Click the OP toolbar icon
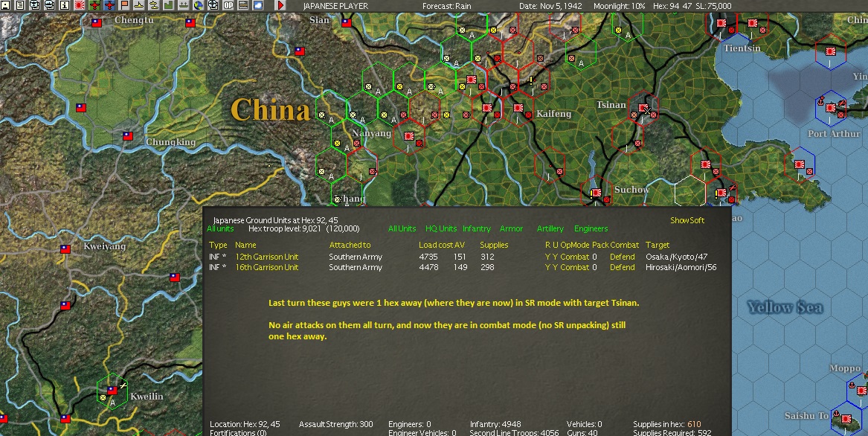Screen dimensions: 868x436 (x=228, y=5)
